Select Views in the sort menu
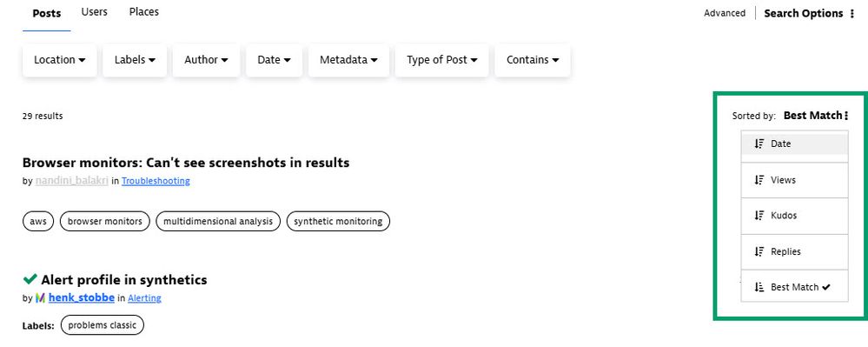Image resolution: width=868 pixels, height=347 pixels. pos(794,180)
